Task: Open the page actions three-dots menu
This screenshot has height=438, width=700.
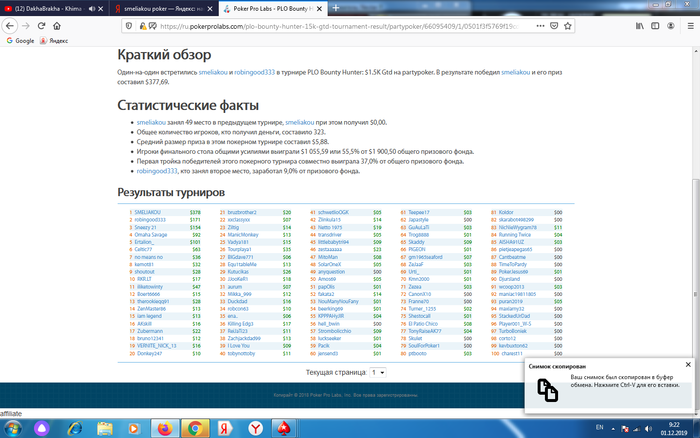Action: (540, 26)
